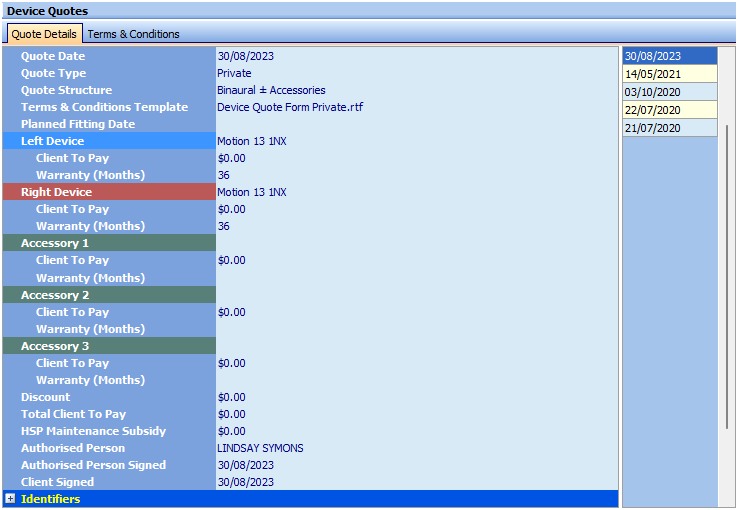Click the Quote Date value field
Screen dimensions: 738x510
417,56
